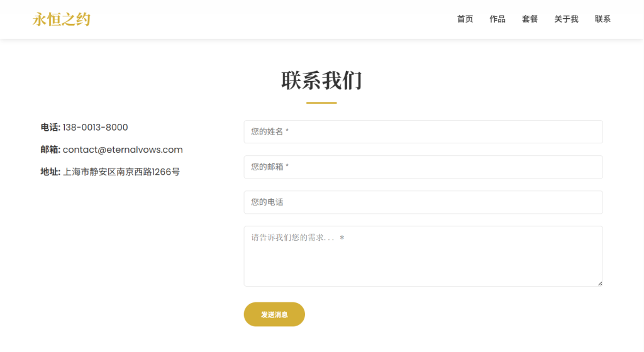
Task: Select 套餐 in the top navigation
Action: pyautogui.click(x=530, y=19)
